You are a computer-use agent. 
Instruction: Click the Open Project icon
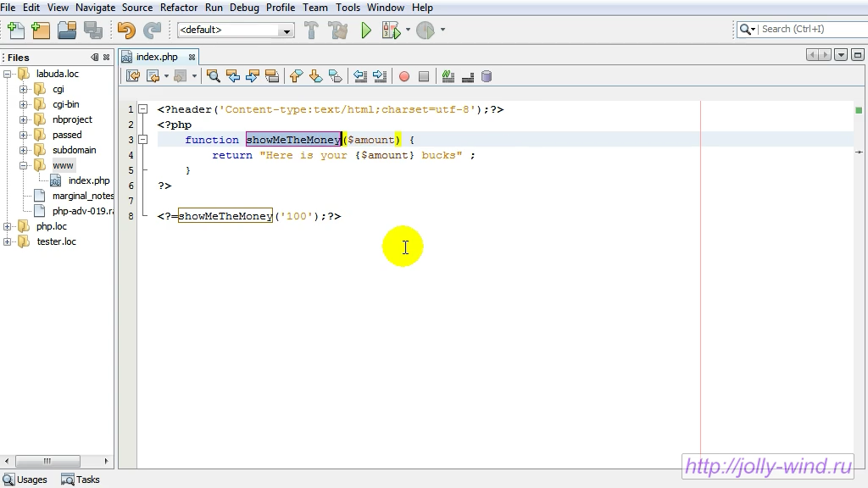tap(67, 30)
